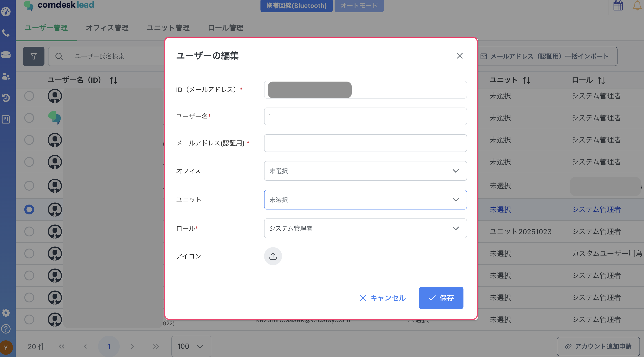
Task: Go to last page of pagination
Action: pos(156,346)
